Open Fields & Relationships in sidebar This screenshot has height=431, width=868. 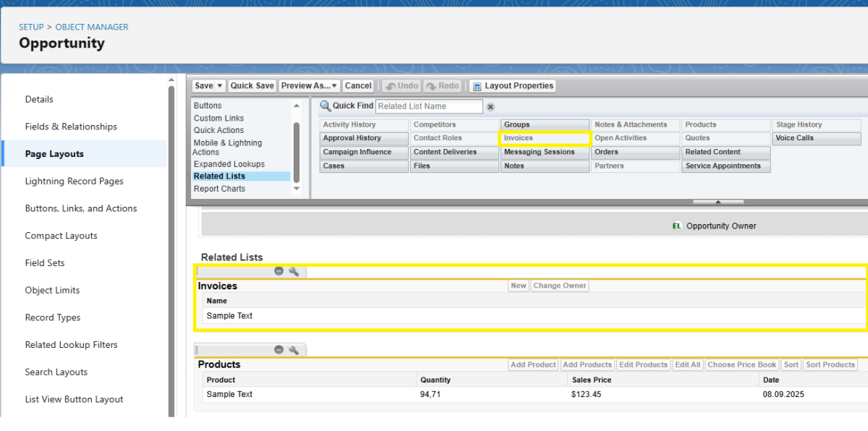[x=71, y=127]
